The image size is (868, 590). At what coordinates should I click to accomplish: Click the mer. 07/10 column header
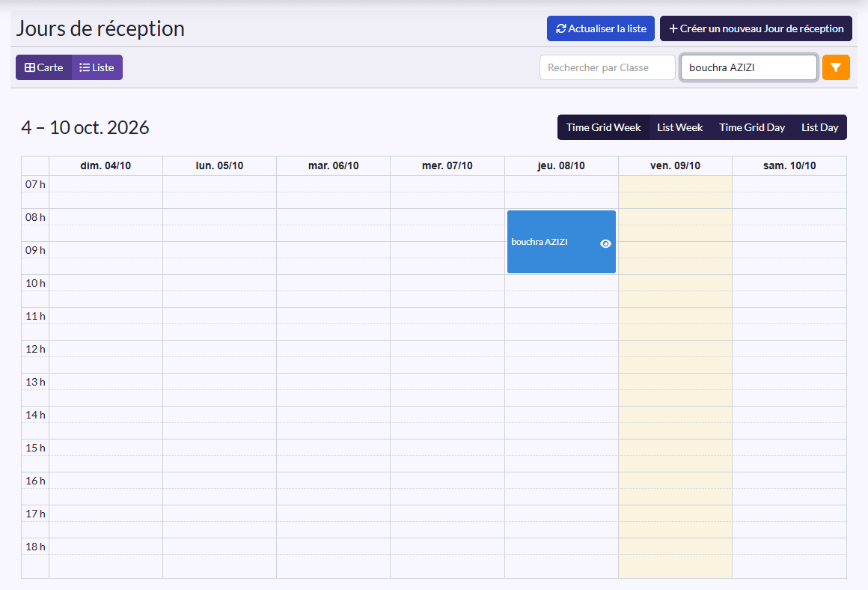[x=447, y=165]
